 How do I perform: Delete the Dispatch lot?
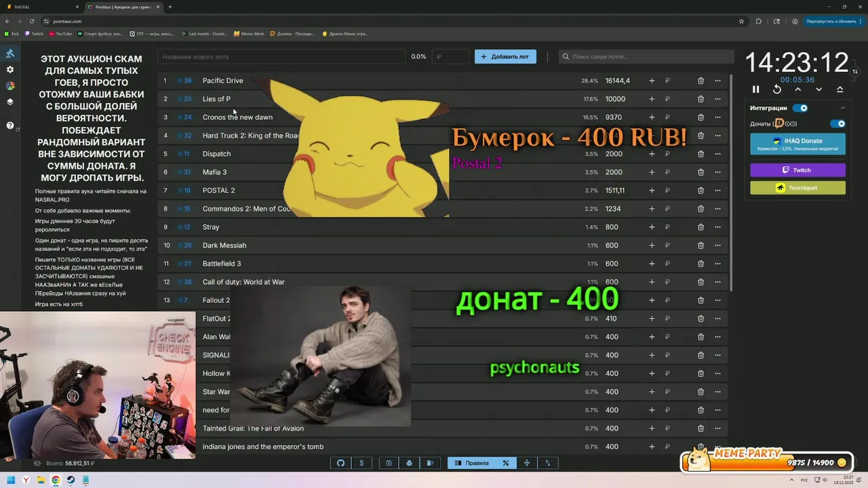point(701,154)
